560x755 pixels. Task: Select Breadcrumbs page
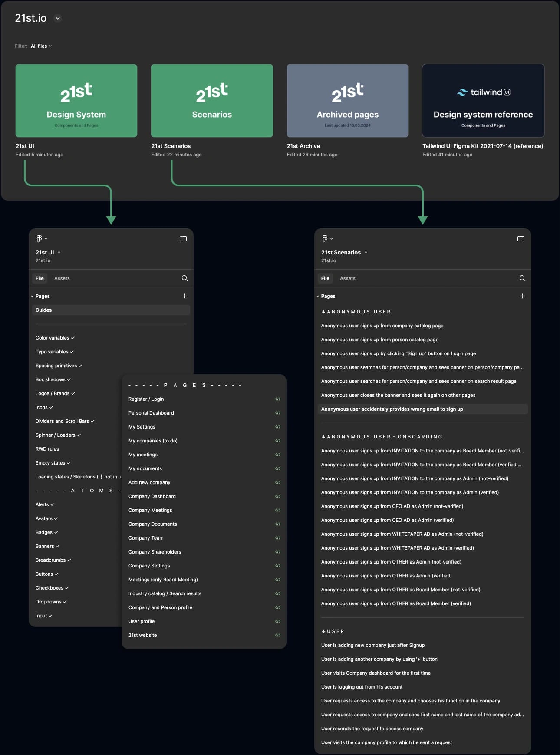click(53, 560)
